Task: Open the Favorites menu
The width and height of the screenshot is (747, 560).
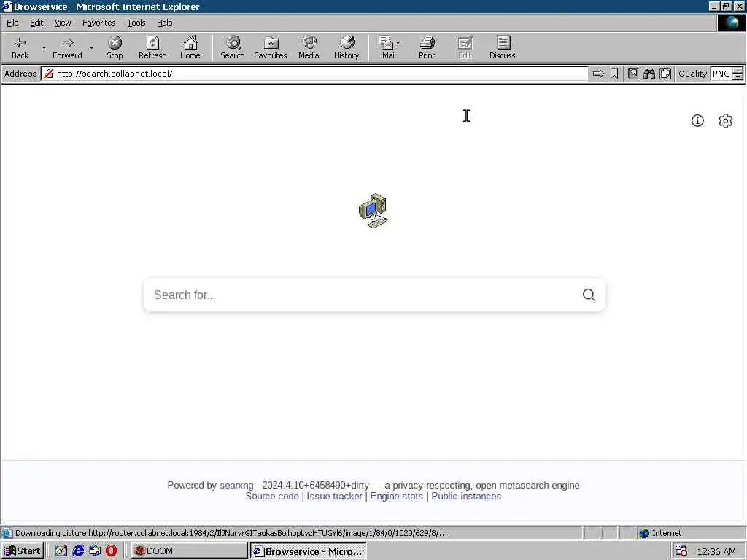Action: coord(98,23)
